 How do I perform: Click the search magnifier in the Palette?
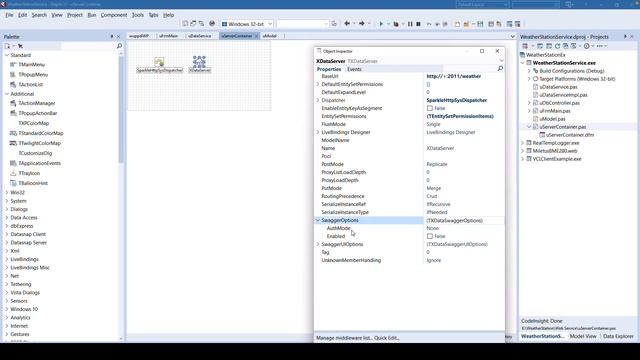coord(119,46)
